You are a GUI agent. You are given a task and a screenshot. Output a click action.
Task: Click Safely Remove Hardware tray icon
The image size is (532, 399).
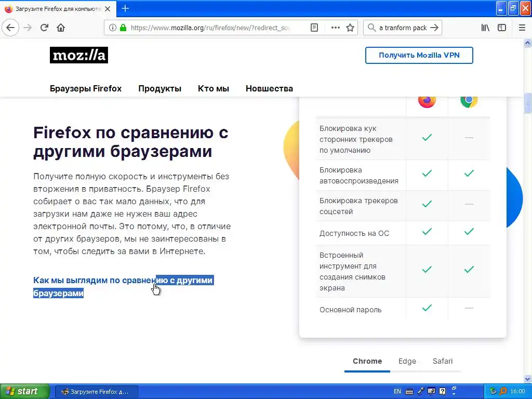pos(493,392)
